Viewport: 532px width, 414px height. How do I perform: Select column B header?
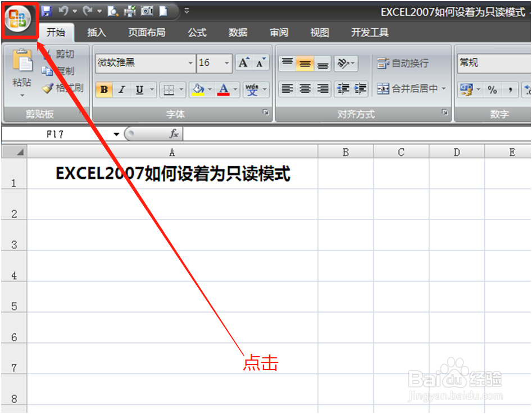click(x=345, y=152)
